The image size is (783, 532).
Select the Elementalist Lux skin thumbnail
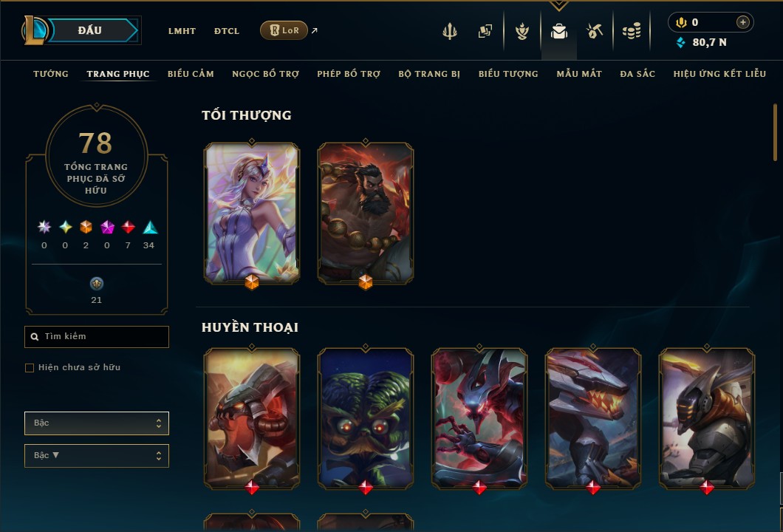pyautogui.click(x=252, y=214)
